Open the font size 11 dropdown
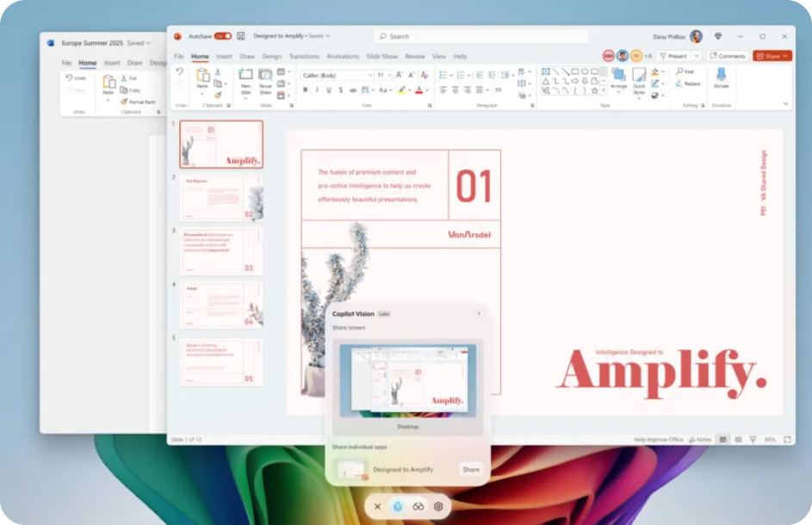This screenshot has height=525, width=812. coord(389,76)
